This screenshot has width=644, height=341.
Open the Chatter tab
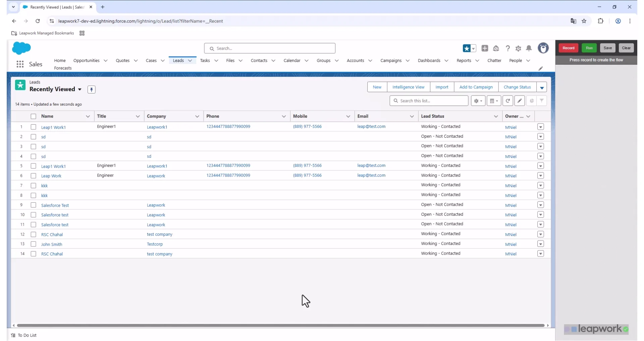[494, 61]
